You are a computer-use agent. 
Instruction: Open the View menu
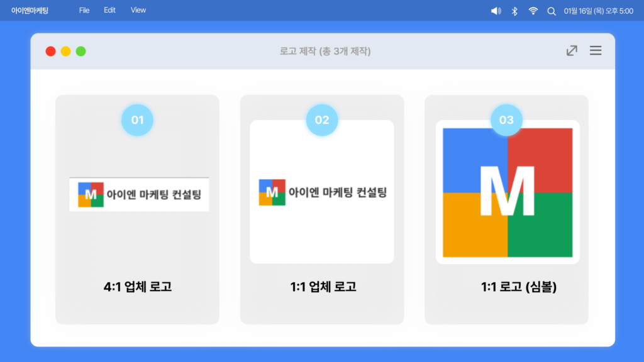pyautogui.click(x=138, y=10)
